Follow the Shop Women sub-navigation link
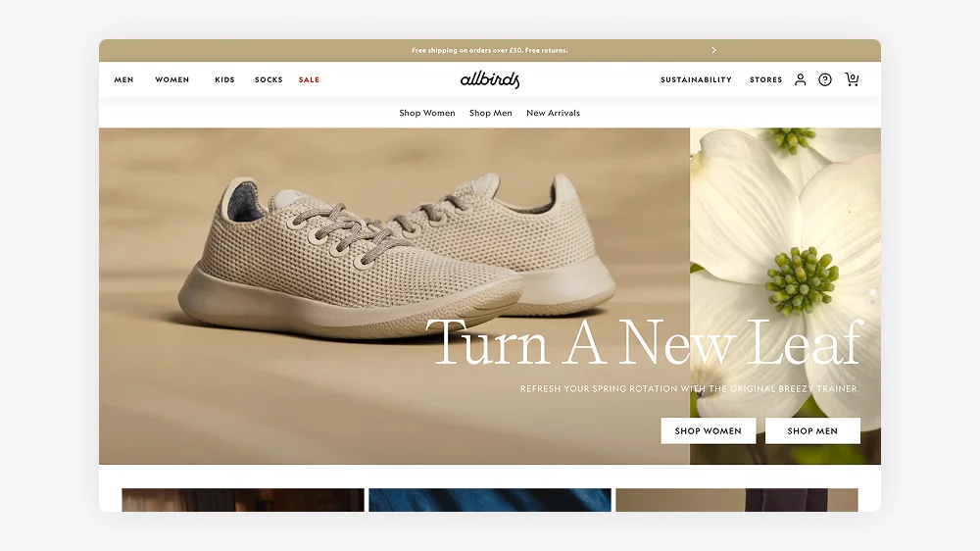Screen dimensions: 980x551 click(427, 113)
